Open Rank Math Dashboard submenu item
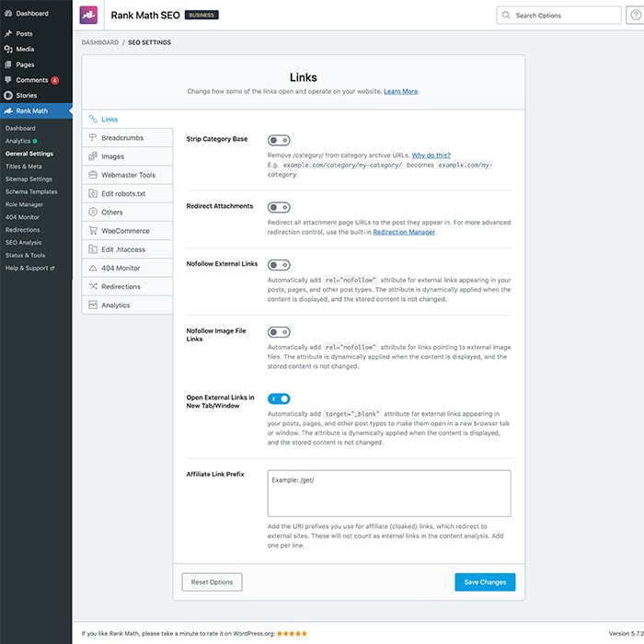Screen dimensions: 644x644 pos(20,128)
